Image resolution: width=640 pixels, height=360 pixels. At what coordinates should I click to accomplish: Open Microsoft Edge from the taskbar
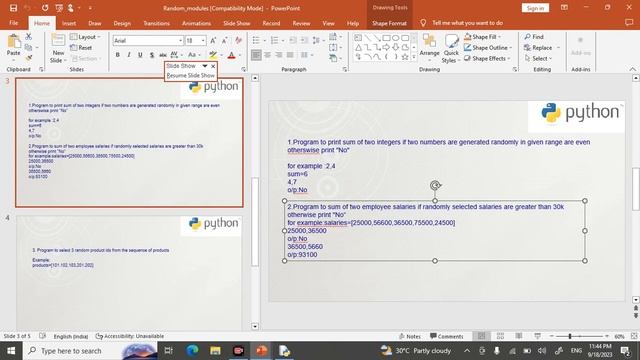(192, 351)
